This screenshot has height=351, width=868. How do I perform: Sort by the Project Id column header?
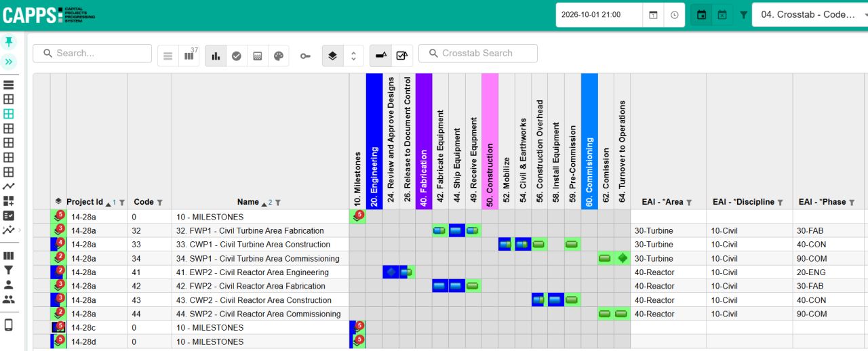[x=85, y=202]
